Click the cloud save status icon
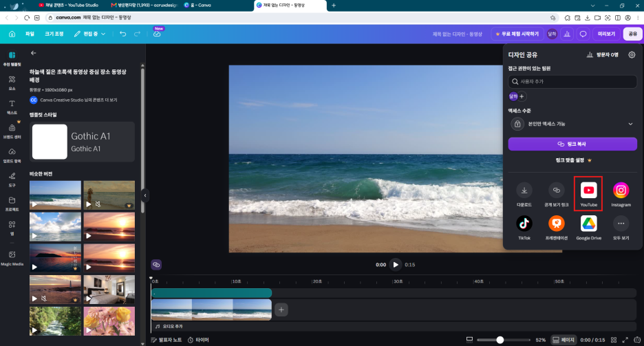This screenshot has height=346, width=644. coord(157,34)
